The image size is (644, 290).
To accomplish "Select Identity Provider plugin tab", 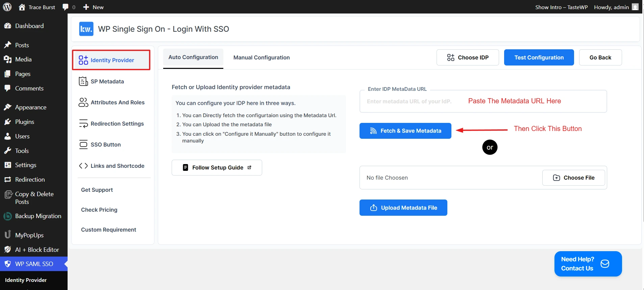I will (x=111, y=60).
